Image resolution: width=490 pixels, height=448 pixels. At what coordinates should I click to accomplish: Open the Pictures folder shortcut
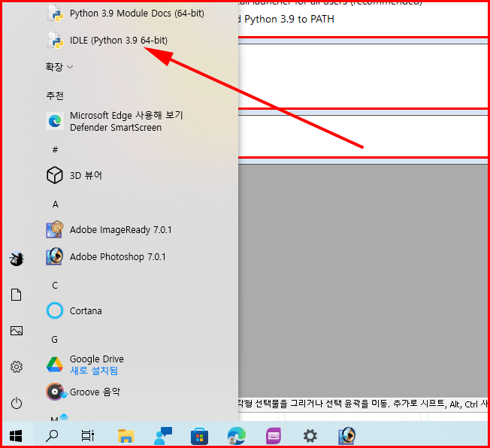pos(17,331)
